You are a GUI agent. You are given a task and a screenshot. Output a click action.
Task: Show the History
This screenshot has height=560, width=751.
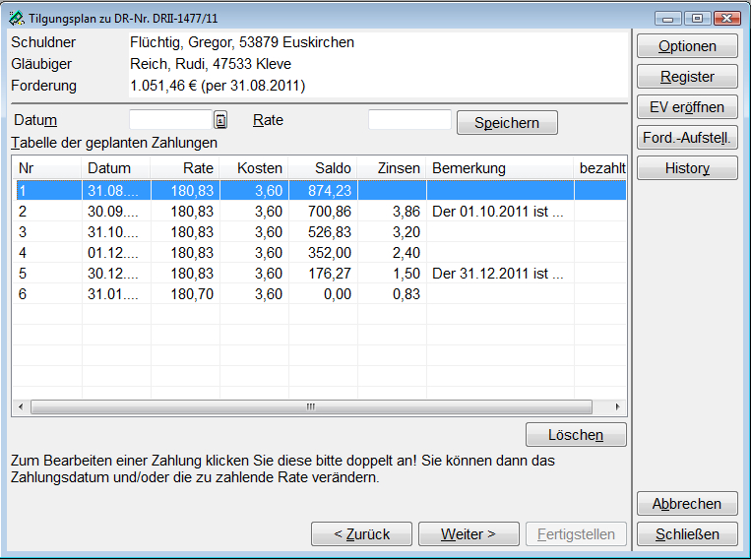[687, 168]
